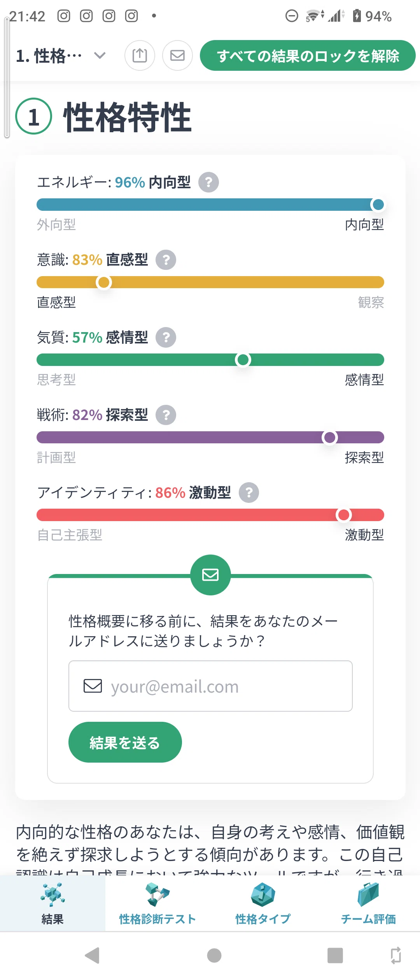The image size is (420, 980).
Task: Unlock all results with すべての結果のロックを解除
Action: tap(308, 56)
